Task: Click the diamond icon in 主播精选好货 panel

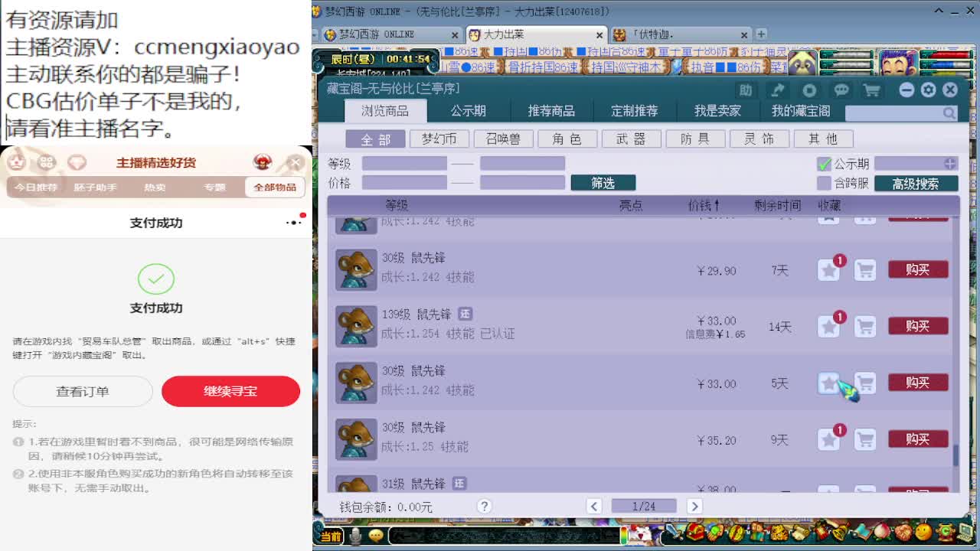Action: (x=77, y=162)
